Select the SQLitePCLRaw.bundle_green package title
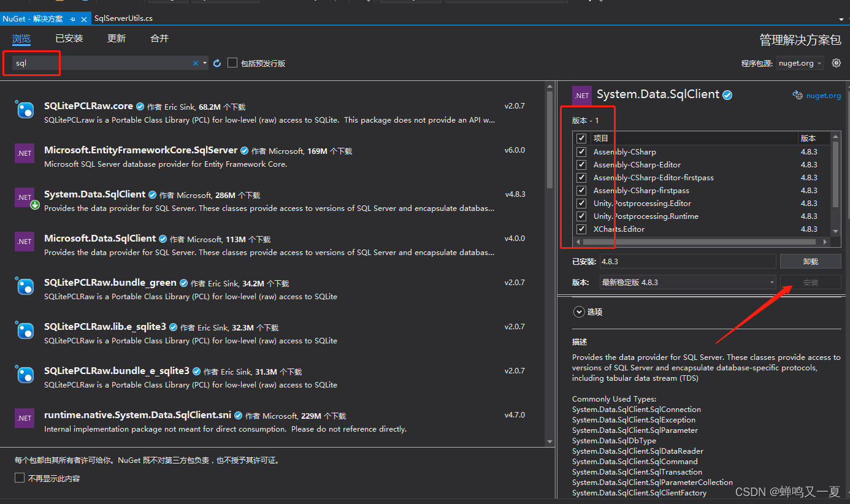 point(110,282)
